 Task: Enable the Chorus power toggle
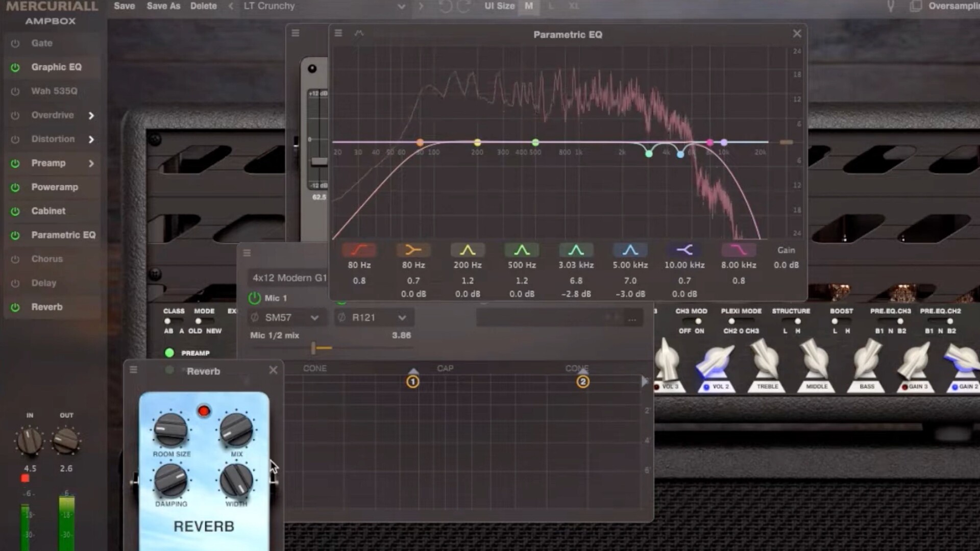tap(15, 259)
